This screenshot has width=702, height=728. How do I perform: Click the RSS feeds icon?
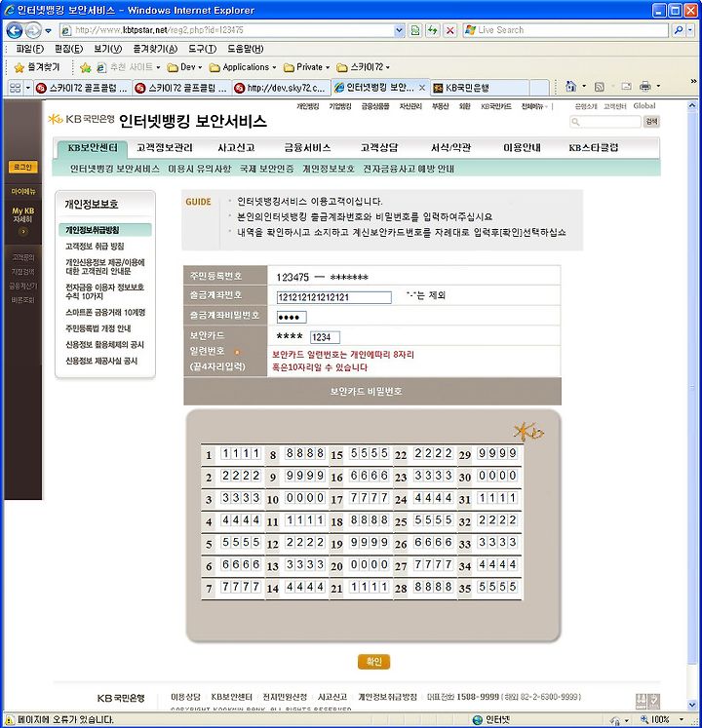[600, 87]
